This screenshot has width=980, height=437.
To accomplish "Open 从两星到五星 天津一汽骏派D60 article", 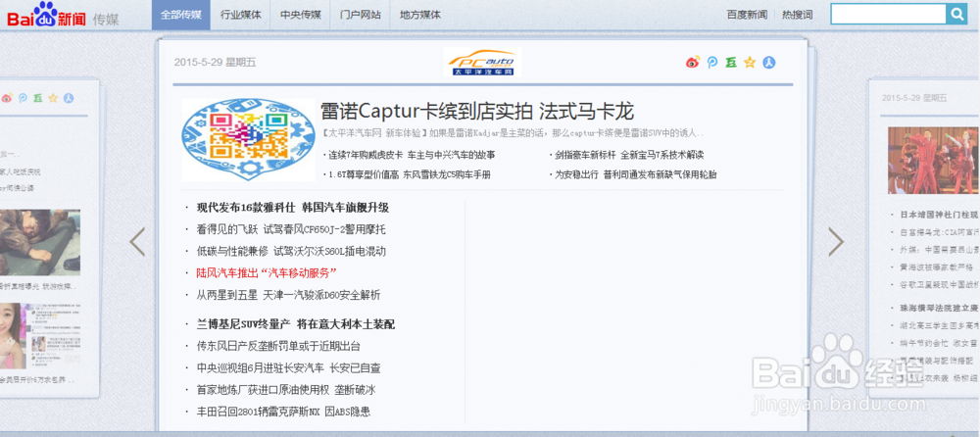I will pos(288,295).
